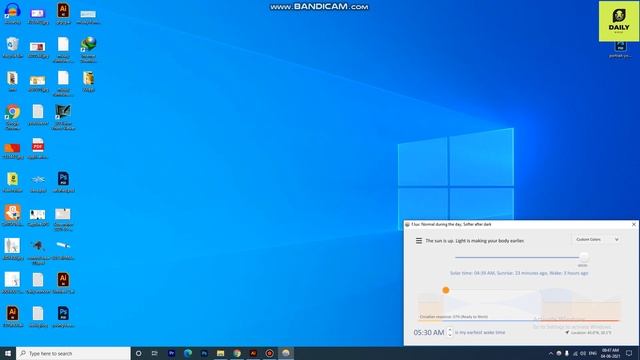The image size is (640, 360).
Task: Select the Internet Download Manager desktop shortcut
Action: point(88,50)
